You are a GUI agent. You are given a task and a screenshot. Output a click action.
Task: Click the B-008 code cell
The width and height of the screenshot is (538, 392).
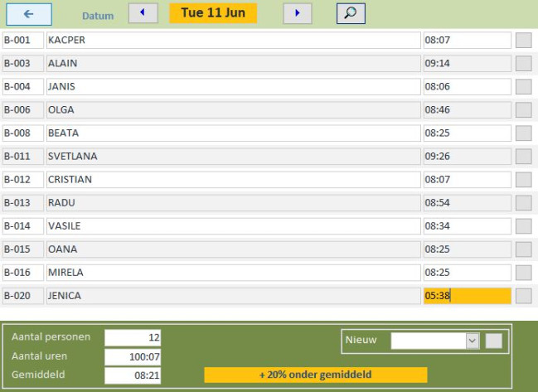23,133
